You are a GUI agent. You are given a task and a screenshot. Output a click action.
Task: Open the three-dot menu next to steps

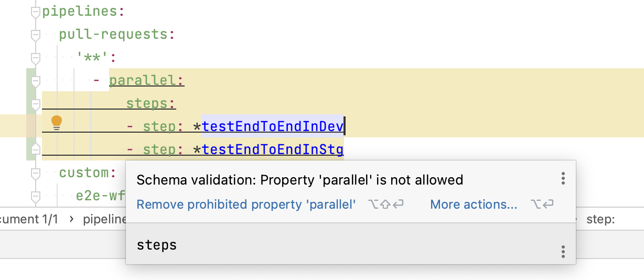(563, 252)
